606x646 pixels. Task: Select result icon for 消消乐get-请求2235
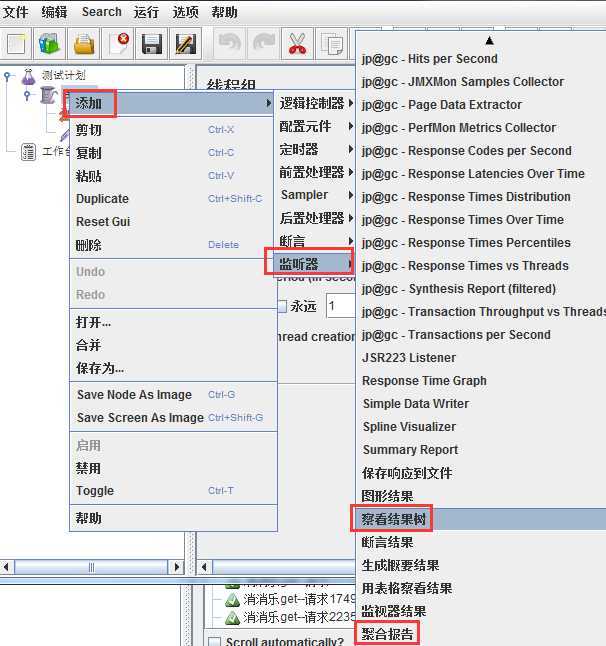pos(232,618)
